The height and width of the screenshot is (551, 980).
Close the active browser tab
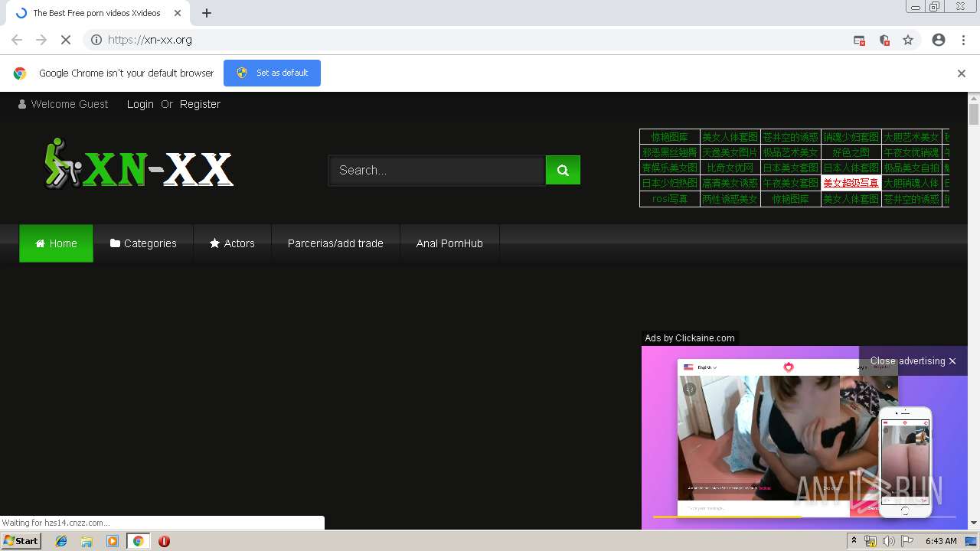(x=177, y=13)
